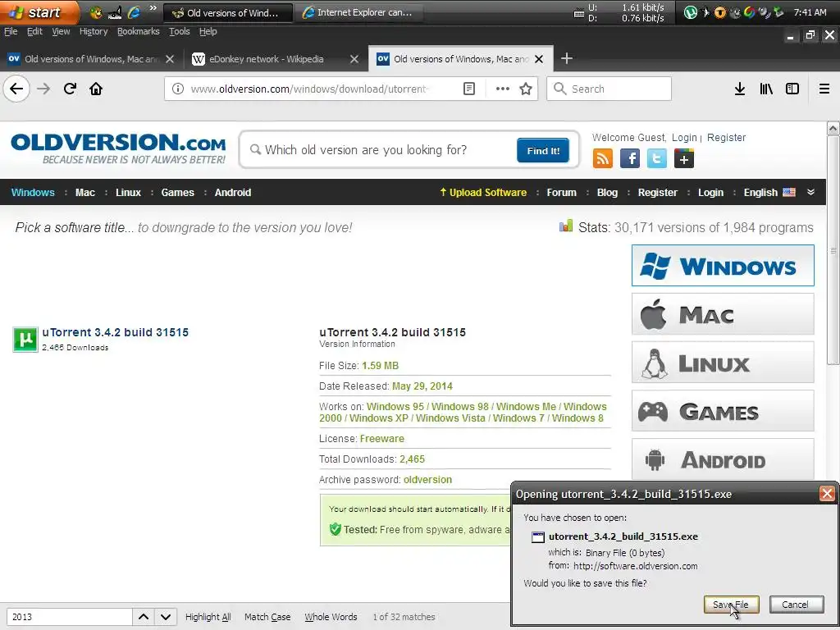Click the find bar text field
This screenshot has height=630, width=840.
pyautogui.click(x=69, y=617)
